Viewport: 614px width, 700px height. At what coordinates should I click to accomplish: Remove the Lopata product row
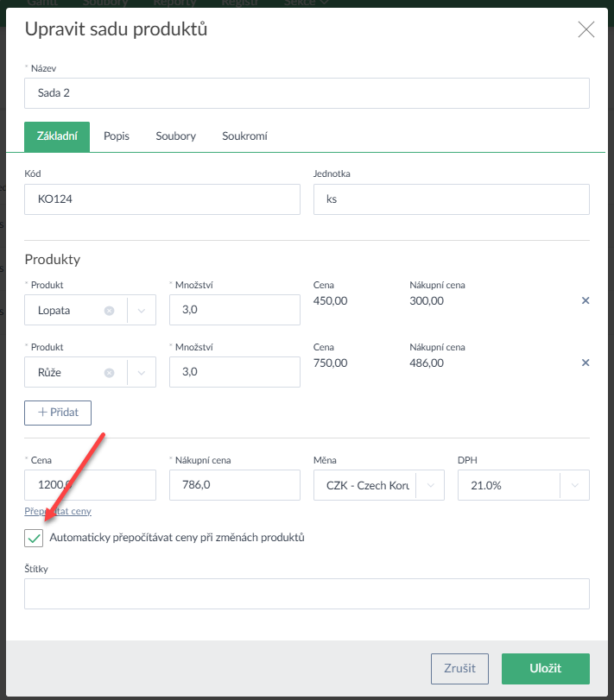[586, 300]
